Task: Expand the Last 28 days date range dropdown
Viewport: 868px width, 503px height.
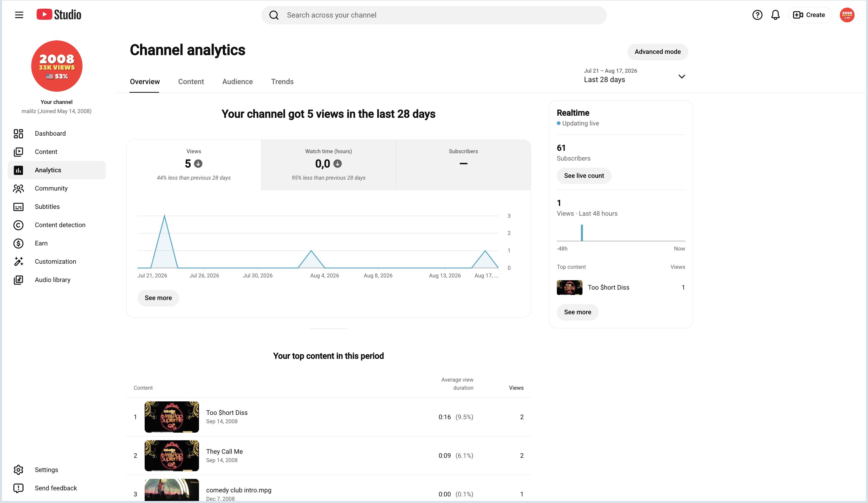Action: [635, 75]
